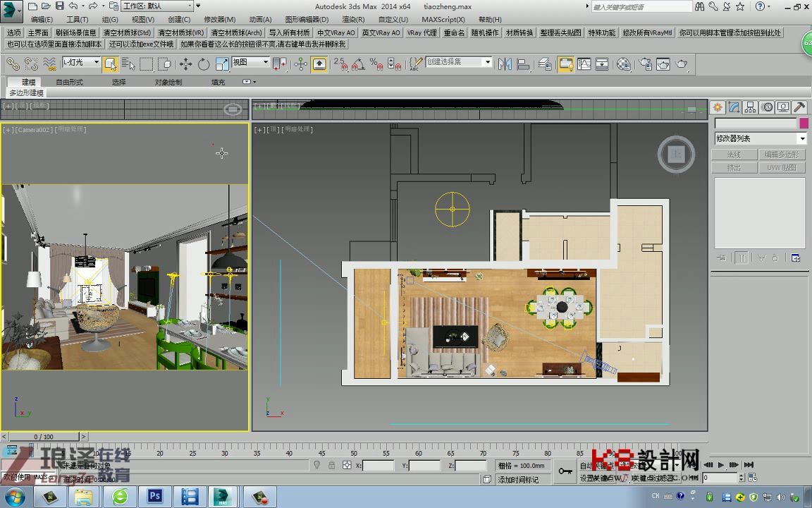Image resolution: width=812 pixels, height=508 pixels.
Task: Click the 重命名 script button
Action: 454,32
